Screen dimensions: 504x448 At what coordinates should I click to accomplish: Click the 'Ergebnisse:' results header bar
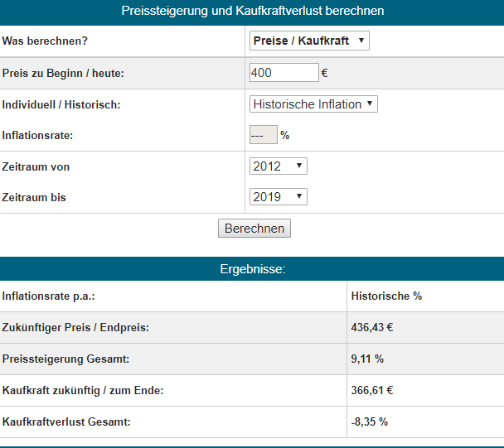point(252,269)
